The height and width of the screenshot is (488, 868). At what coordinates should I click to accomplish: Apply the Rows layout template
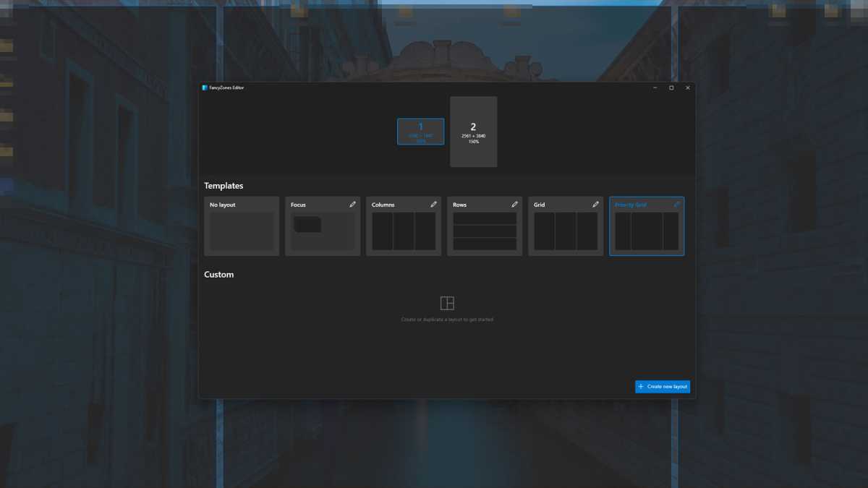tap(485, 230)
